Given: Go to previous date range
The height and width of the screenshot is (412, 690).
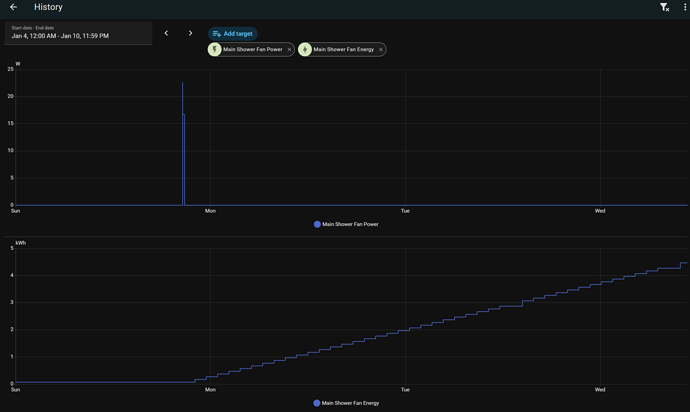Looking at the screenshot, I should (166, 33).
